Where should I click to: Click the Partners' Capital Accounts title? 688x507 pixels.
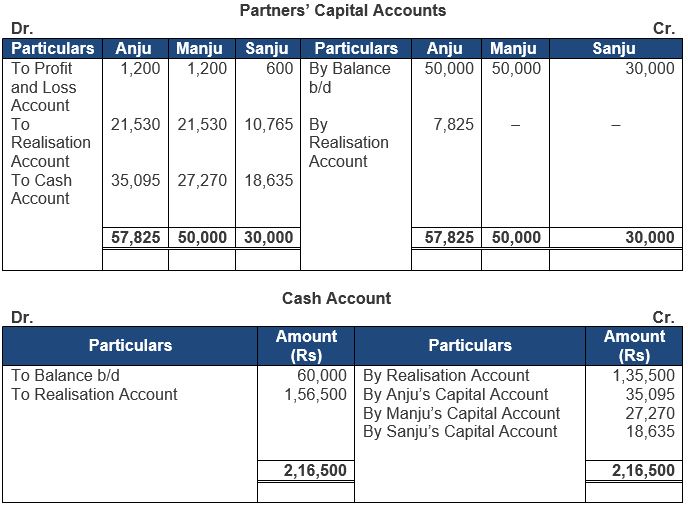343,11
